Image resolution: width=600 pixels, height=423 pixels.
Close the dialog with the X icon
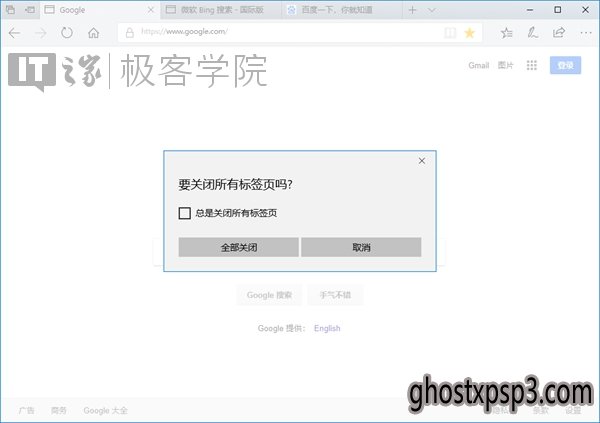point(422,161)
